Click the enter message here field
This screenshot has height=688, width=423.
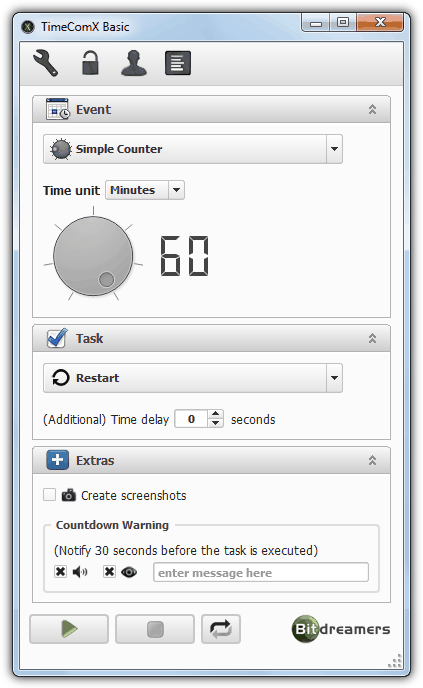(261, 572)
